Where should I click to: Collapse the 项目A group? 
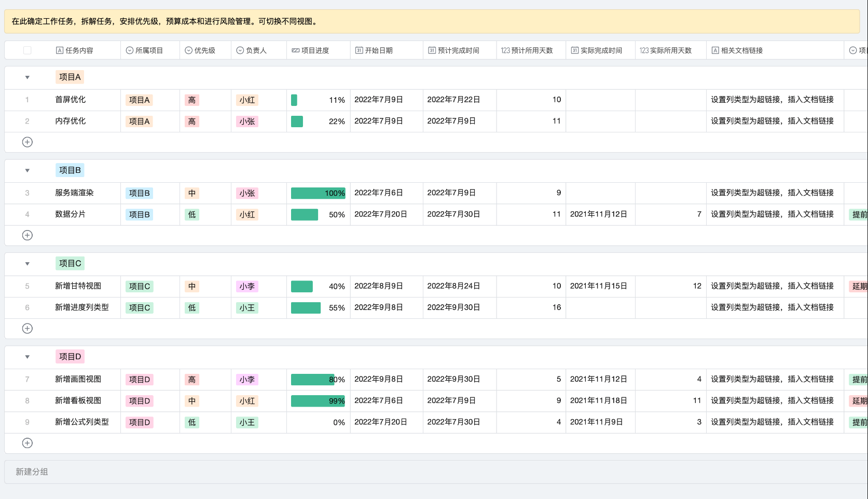(x=27, y=77)
